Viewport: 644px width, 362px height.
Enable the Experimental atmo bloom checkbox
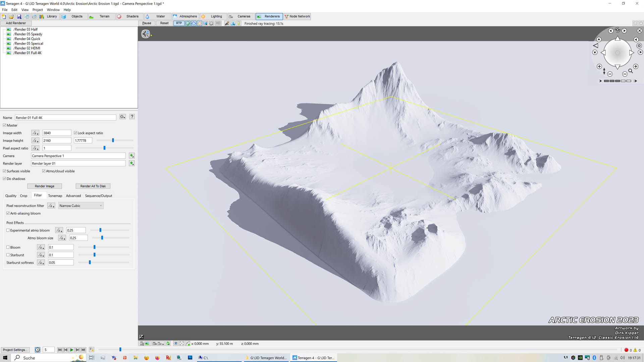pos(7,230)
